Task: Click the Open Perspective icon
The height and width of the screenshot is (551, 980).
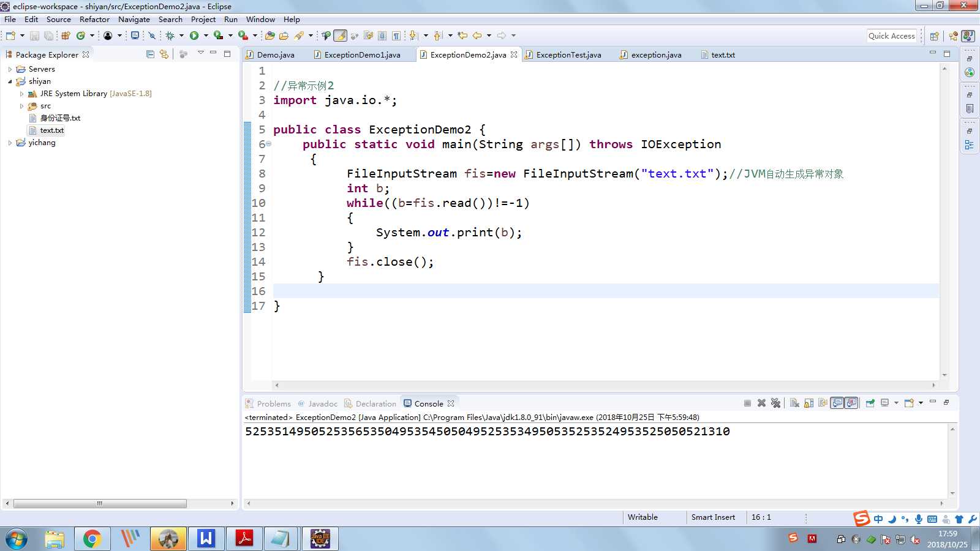Action: coord(934,36)
